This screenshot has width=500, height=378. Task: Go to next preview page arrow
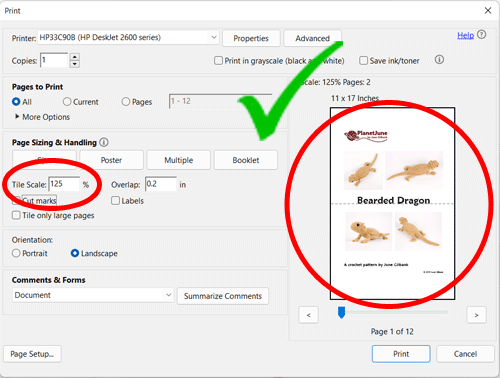[476, 315]
